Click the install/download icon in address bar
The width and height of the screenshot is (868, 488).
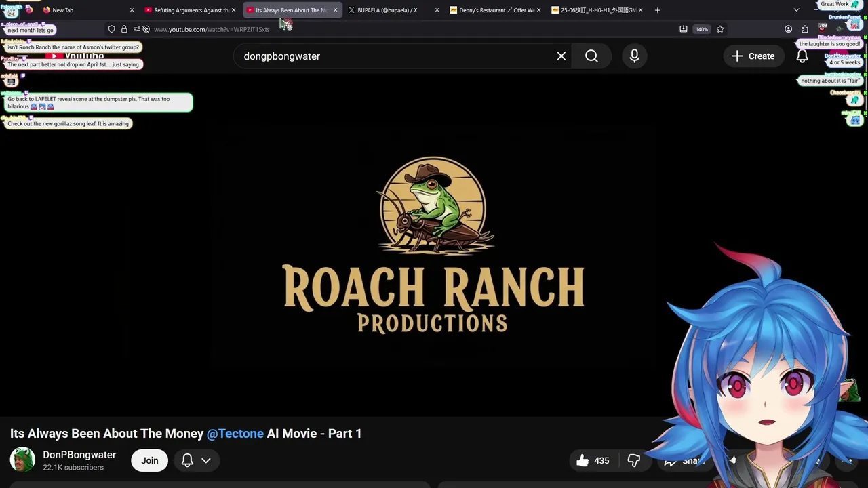click(684, 29)
